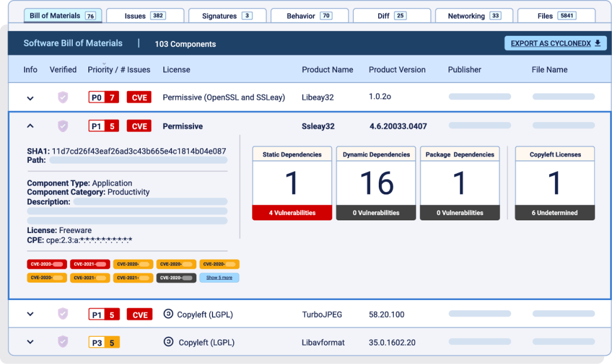Click the CVE badge on Libeay32 row

139,97
